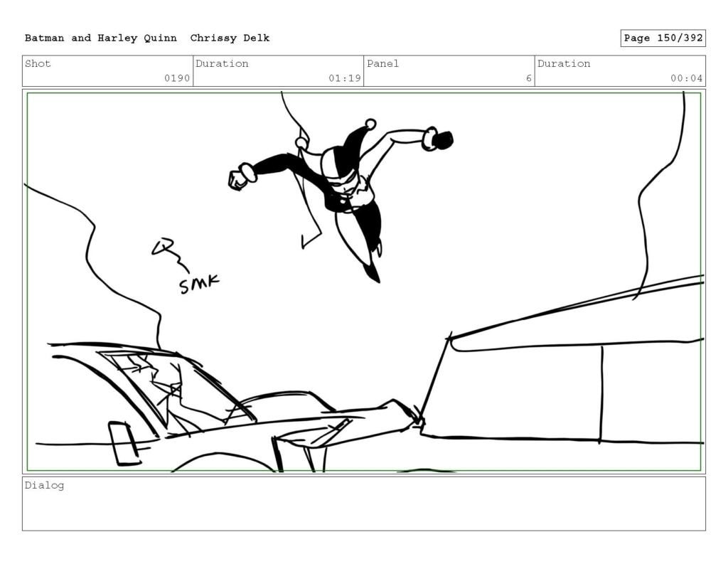Image resolution: width=728 pixels, height=564 pixels.
Task: Click the handwritten 'SMK' annotation in the drawing
Action: (199, 284)
